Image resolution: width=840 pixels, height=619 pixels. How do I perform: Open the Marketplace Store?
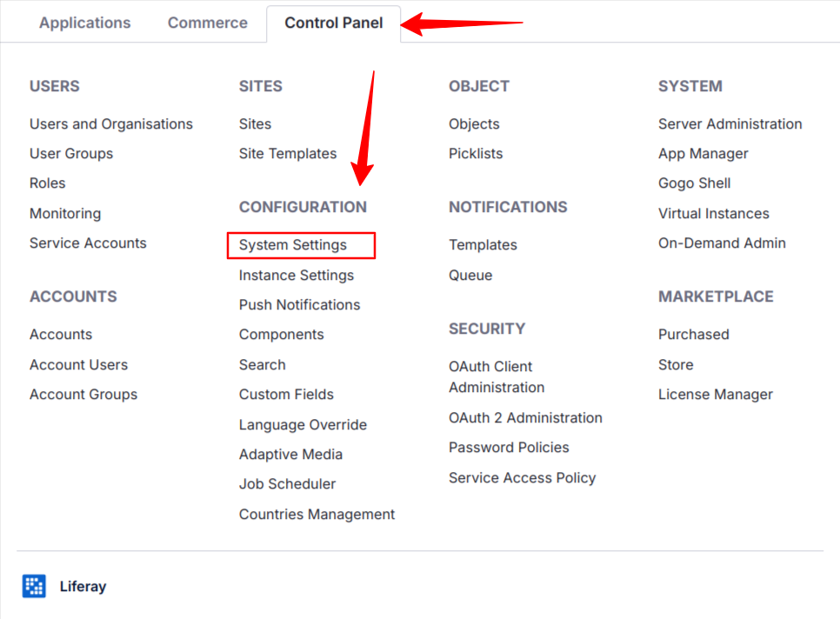pos(676,364)
